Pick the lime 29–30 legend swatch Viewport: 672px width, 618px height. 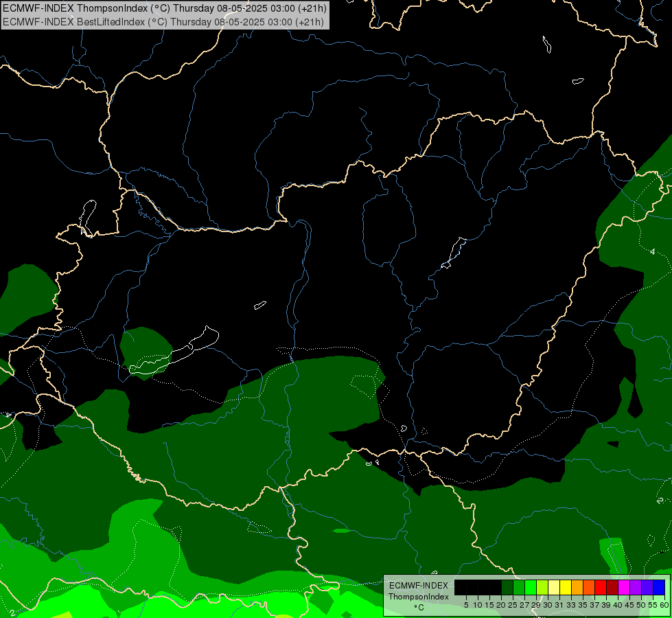(x=542, y=587)
